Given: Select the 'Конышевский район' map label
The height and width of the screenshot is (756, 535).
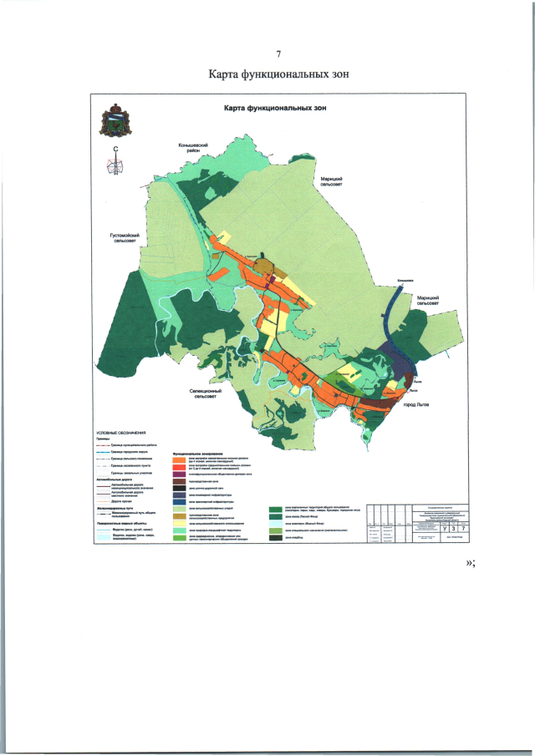Looking at the screenshot, I should click(192, 150).
